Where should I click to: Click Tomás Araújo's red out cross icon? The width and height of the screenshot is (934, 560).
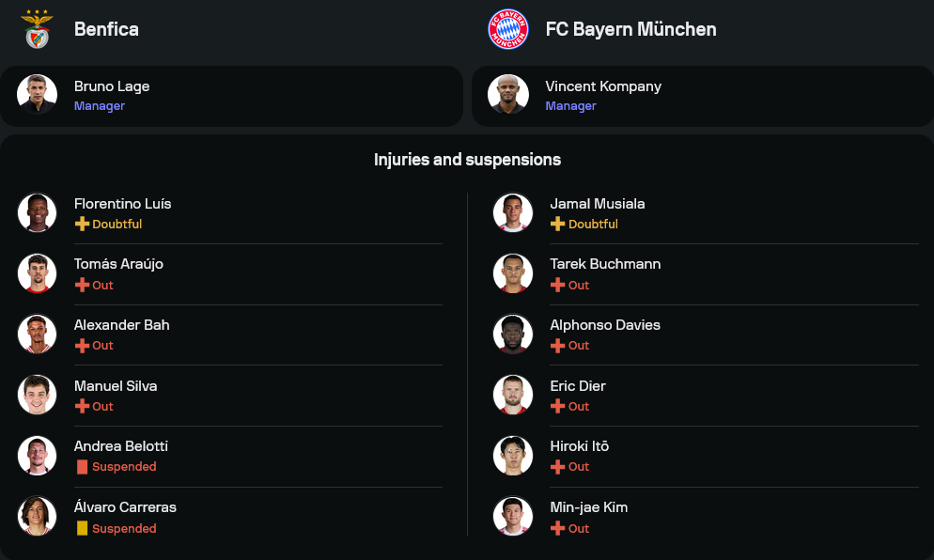(x=82, y=285)
